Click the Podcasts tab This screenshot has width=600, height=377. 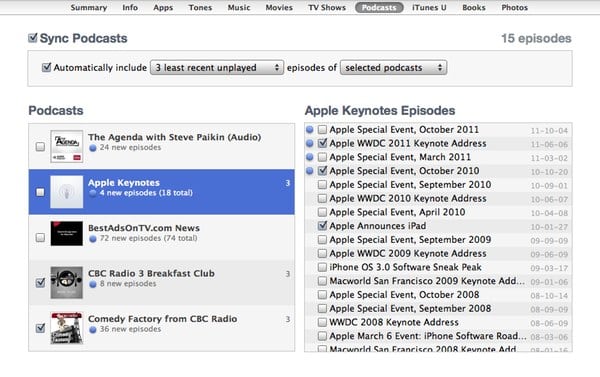tap(379, 7)
